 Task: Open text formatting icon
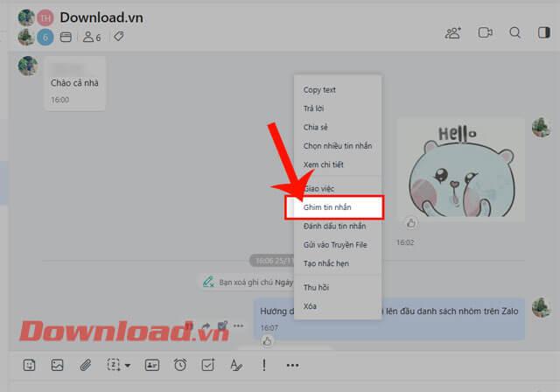235,365
